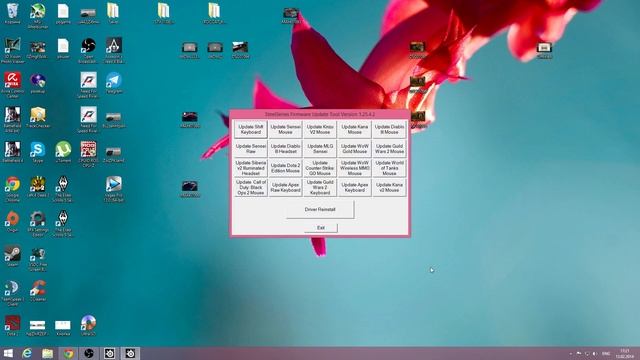Click Update World of Tanks Mouse button
Viewport: 640px width, 360px height.
[389, 168]
